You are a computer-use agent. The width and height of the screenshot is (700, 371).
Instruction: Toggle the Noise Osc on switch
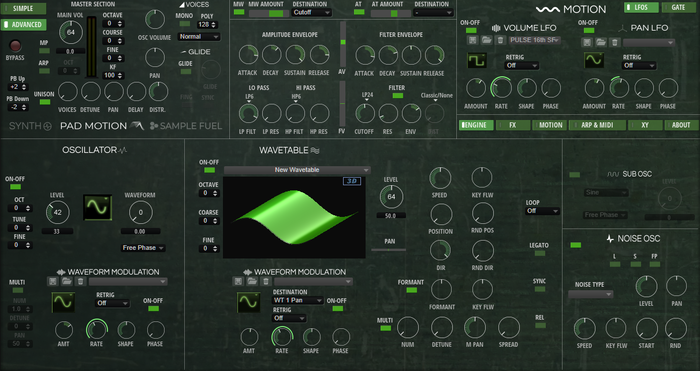tap(576, 245)
